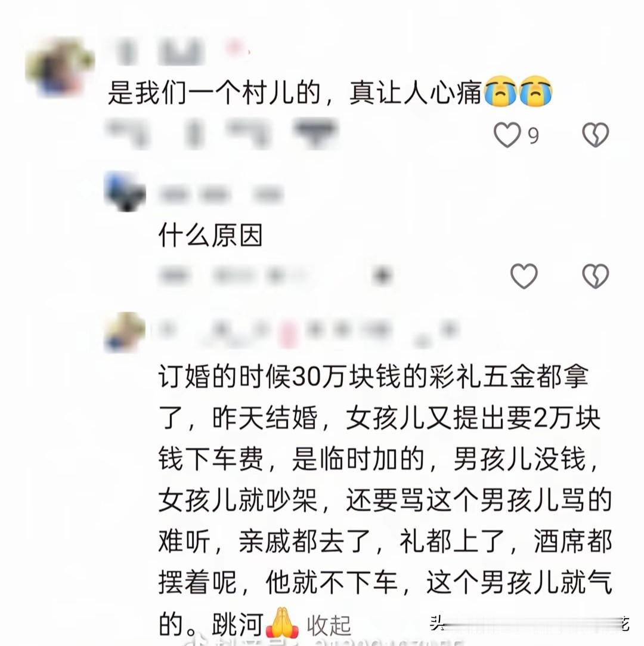Open avatar of the 什么原因 replier

125,191
